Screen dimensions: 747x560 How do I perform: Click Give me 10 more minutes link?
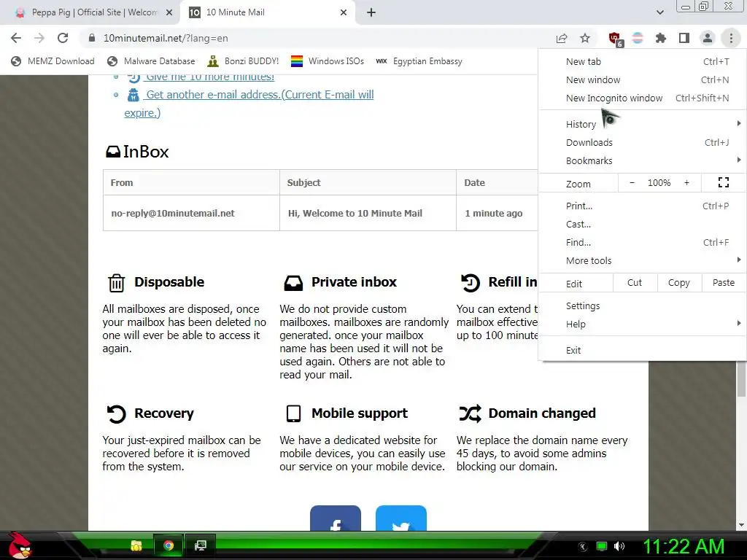pos(209,77)
